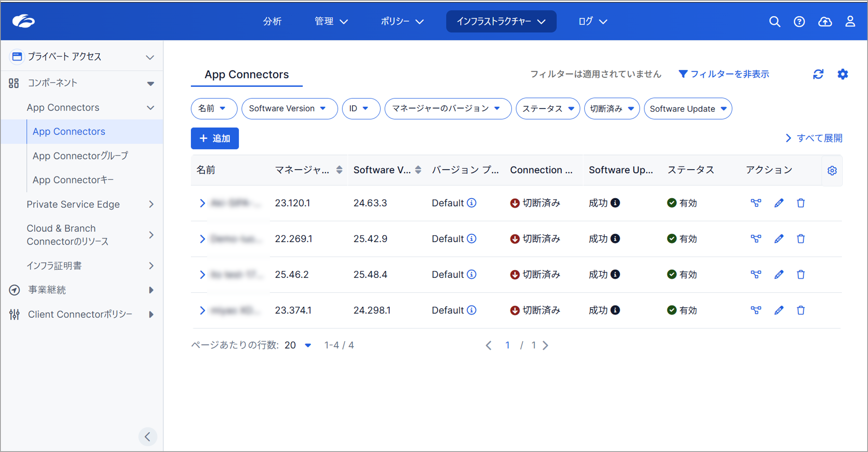Delete the last App Connector using the trash icon
Screen dimensions: 868x452
click(x=801, y=310)
